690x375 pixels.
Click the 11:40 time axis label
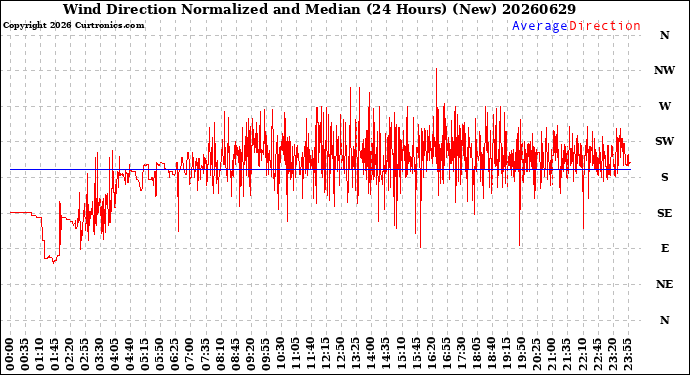[x=310, y=354]
